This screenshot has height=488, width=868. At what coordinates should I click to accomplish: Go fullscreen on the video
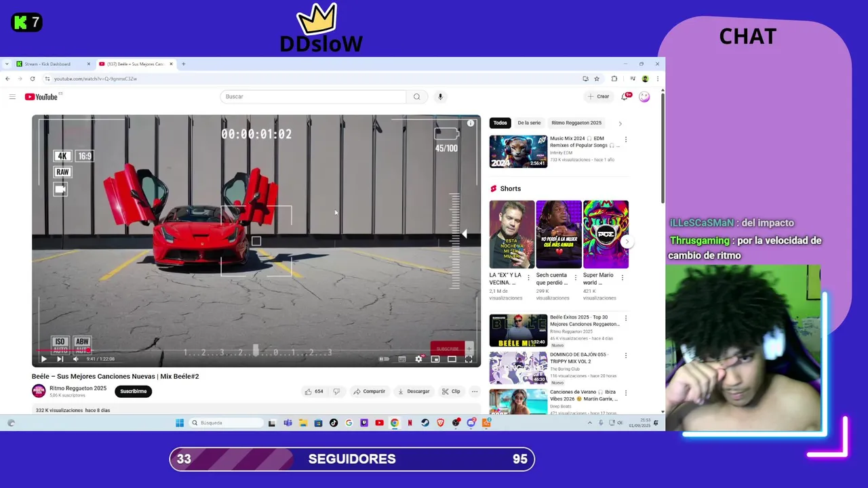coord(468,359)
